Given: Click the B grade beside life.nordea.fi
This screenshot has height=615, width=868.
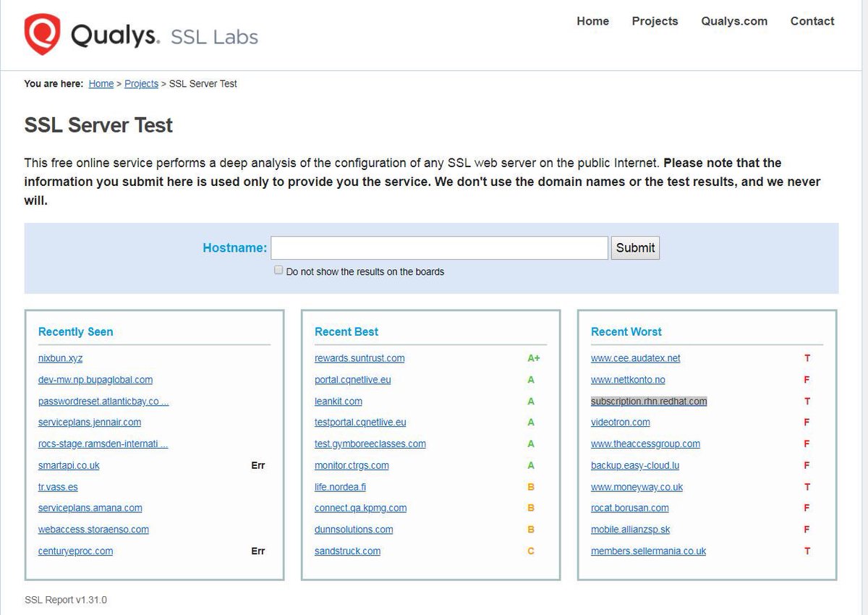Looking at the screenshot, I should [x=531, y=487].
